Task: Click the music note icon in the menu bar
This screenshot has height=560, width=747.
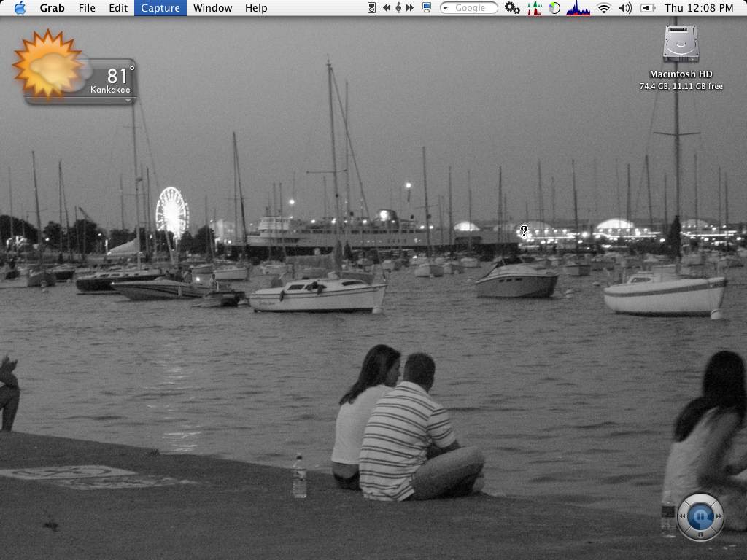Action: [398, 8]
